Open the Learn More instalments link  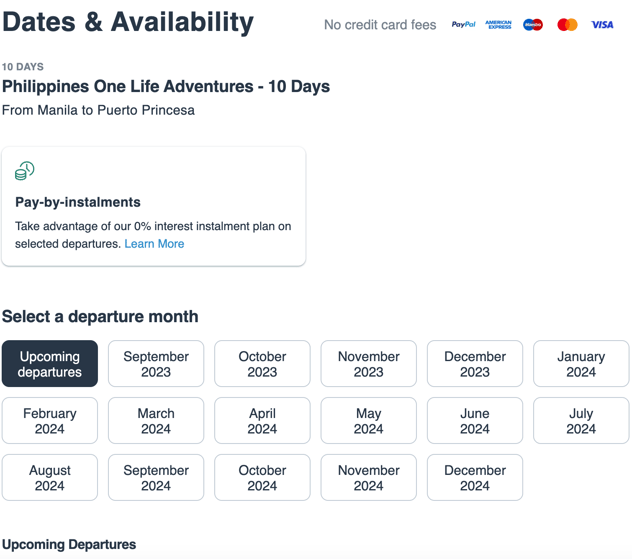point(154,244)
